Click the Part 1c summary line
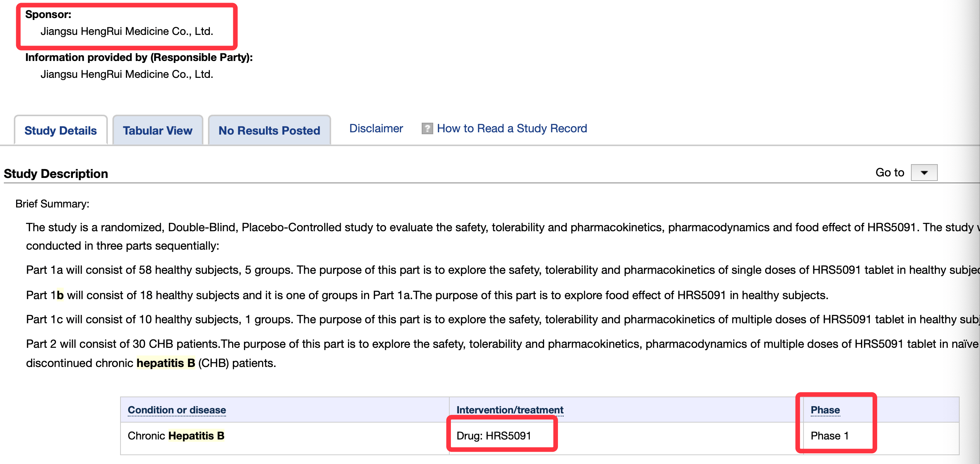 click(x=503, y=319)
